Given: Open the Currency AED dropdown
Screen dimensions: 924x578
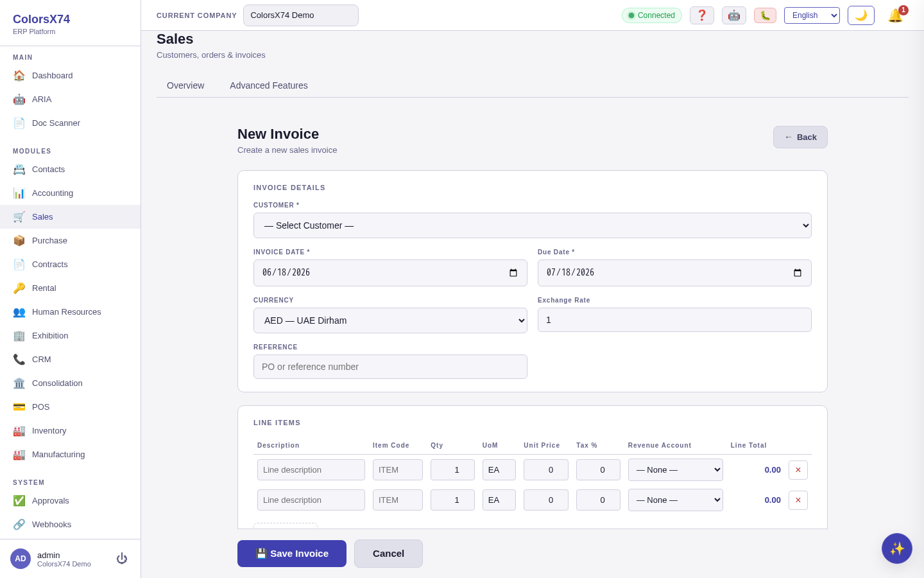Looking at the screenshot, I should pos(390,320).
